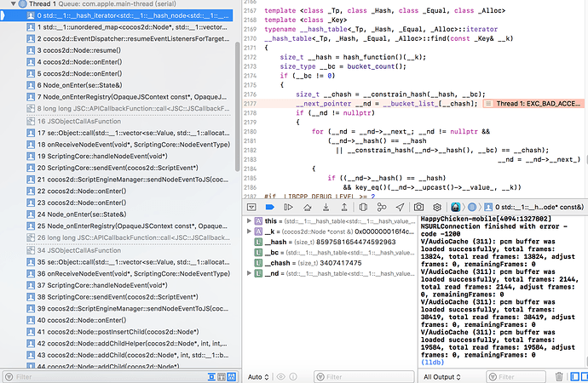Viewport: 588px width, 383px height.
Task: Open the Debug View Hierarchy icon
Action: 363,207
